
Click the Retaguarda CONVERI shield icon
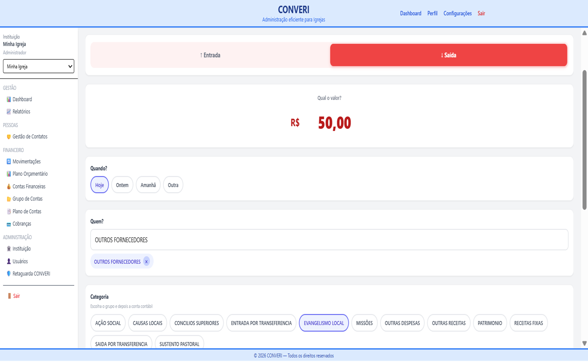point(9,274)
